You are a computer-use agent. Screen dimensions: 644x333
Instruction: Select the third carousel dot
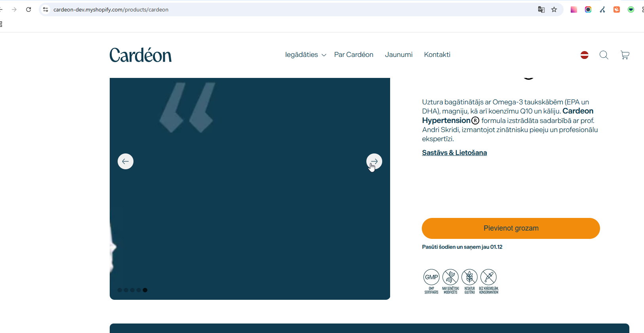[x=132, y=290]
